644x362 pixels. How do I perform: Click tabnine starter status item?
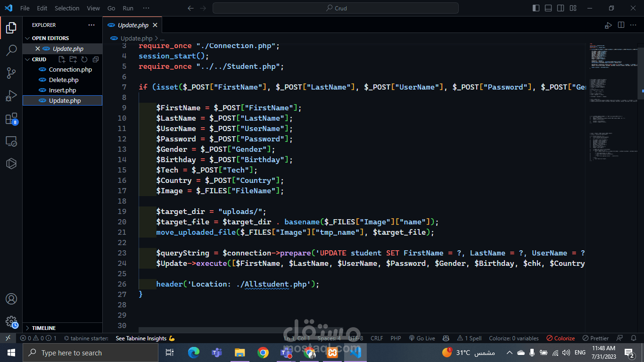click(x=86, y=338)
